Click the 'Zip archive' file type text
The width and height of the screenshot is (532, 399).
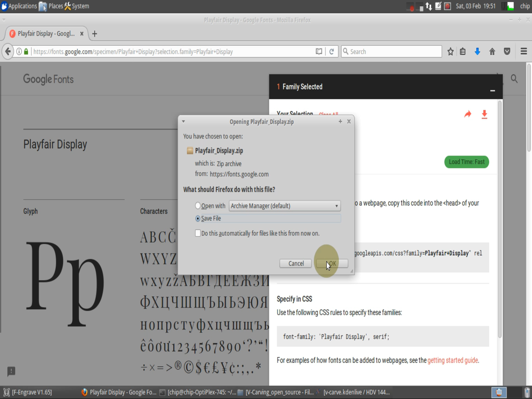point(229,164)
